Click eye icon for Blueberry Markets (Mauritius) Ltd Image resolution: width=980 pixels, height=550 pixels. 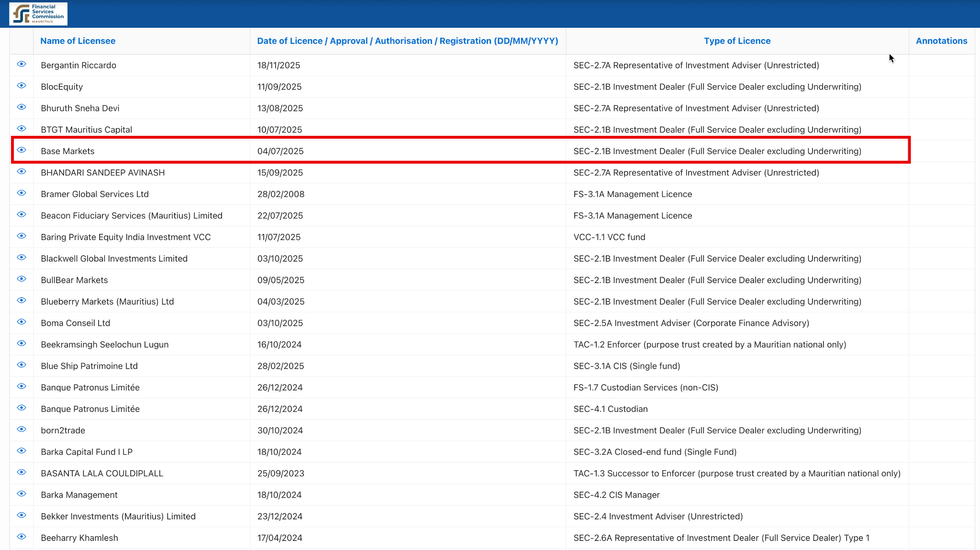click(22, 300)
